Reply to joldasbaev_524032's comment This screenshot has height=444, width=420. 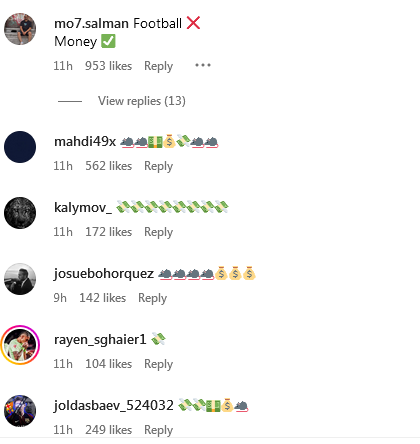159,430
